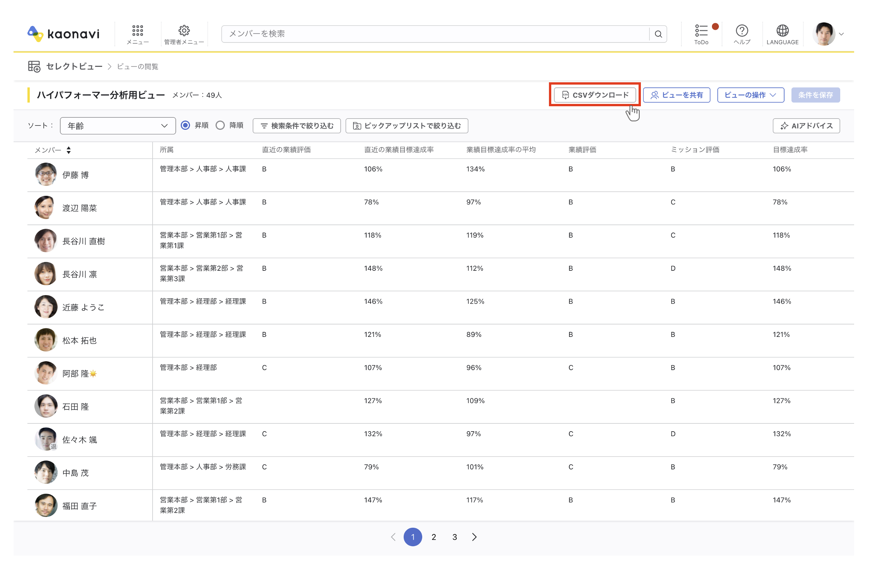Select the 降順 radio button
Screen dimensions: 880x588
click(x=220, y=126)
